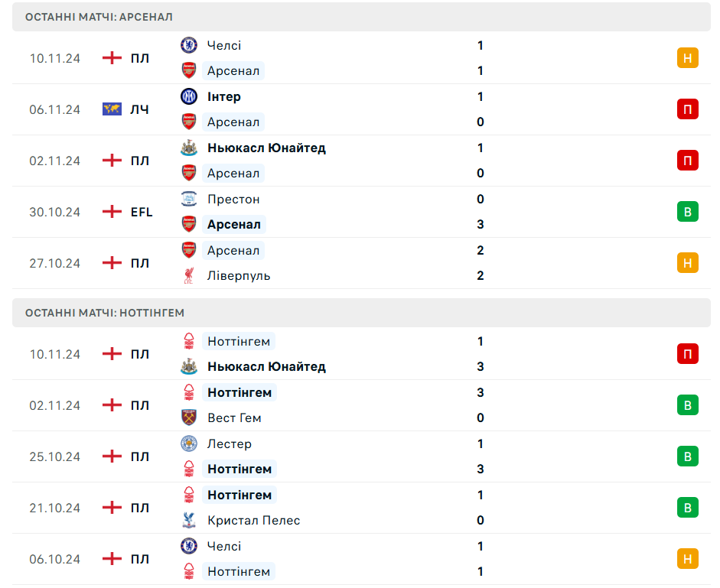Click the ЛЧ competition label
The height and width of the screenshot is (588, 720).
(x=139, y=109)
